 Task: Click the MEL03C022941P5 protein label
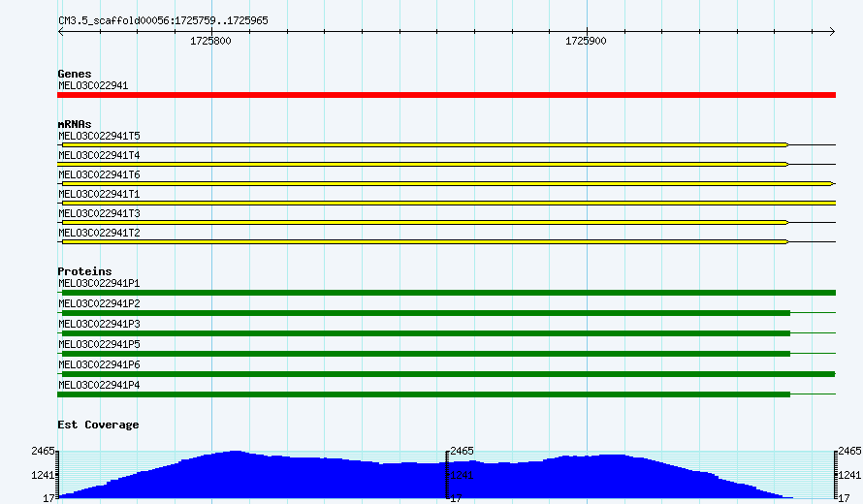99,344
